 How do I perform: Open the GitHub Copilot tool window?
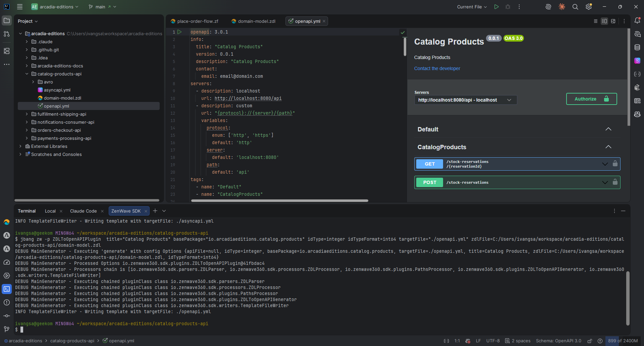(x=637, y=114)
